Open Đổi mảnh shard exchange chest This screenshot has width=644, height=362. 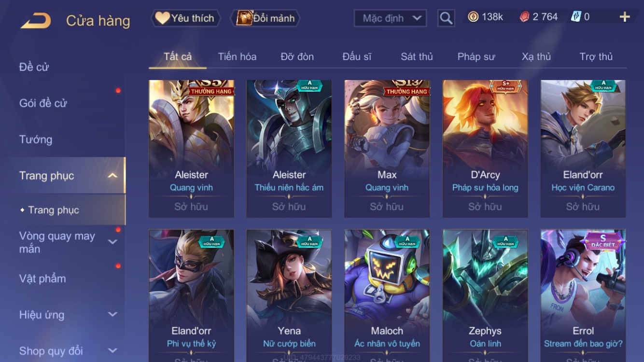point(266,18)
